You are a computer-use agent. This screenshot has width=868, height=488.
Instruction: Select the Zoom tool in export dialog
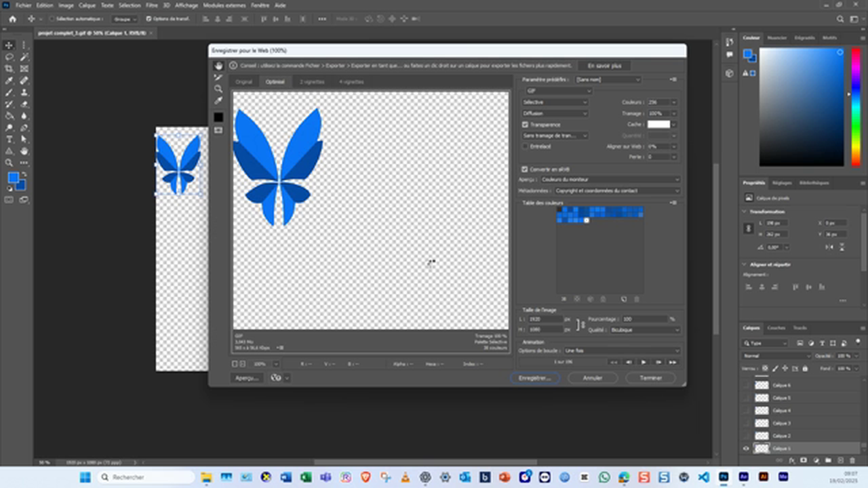218,89
